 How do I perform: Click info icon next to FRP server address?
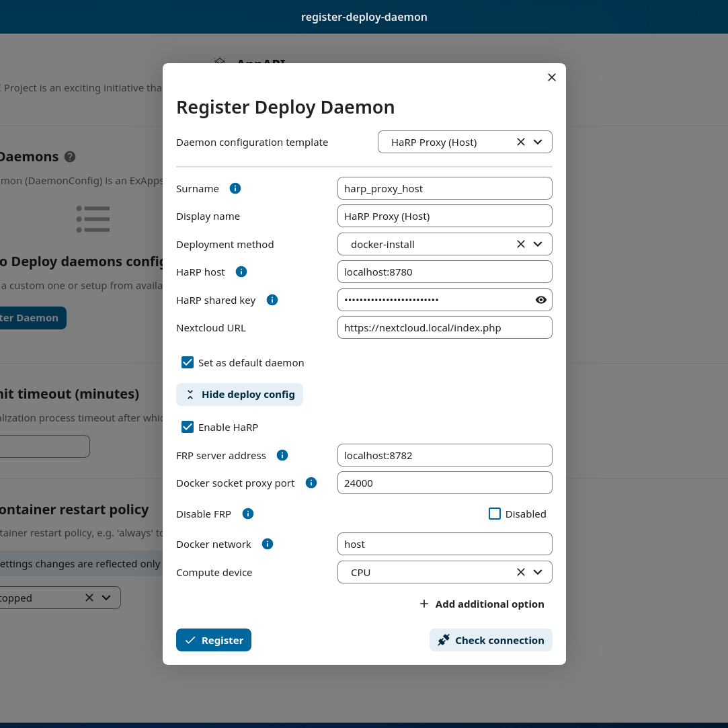click(282, 455)
